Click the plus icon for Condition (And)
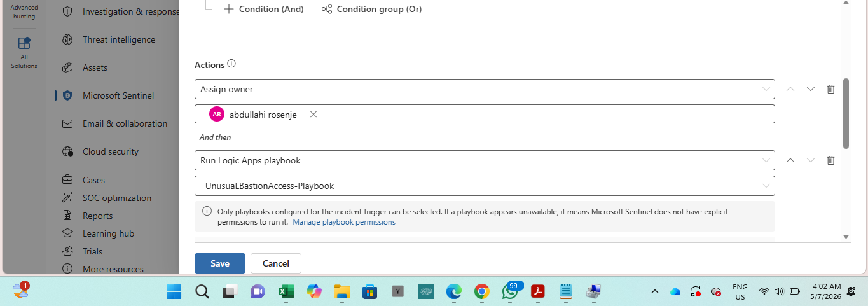 click(229, 9)
